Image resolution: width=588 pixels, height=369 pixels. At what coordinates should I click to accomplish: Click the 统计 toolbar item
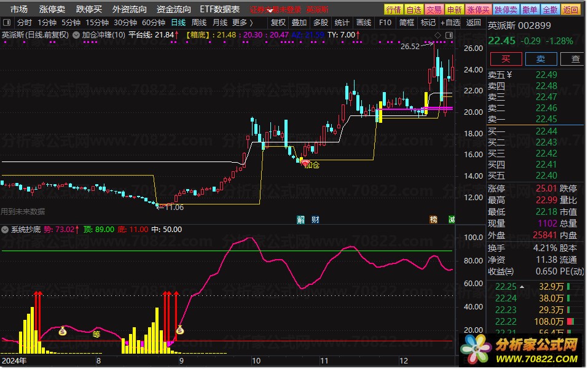(342, 23)
